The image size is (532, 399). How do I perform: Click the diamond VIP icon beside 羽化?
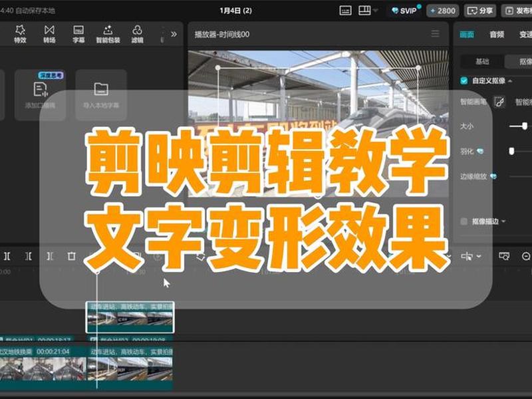(x=480, y=152)
